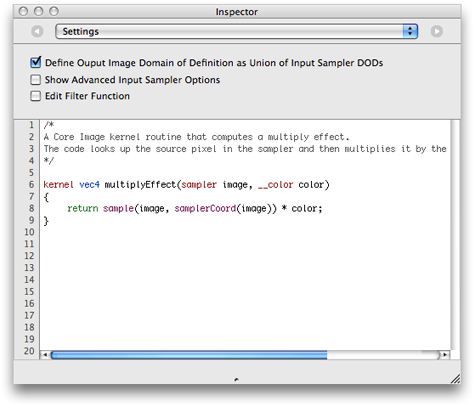
Task: Click the split view divider handle
Action: pyautogui.click(x=236, y=379)
